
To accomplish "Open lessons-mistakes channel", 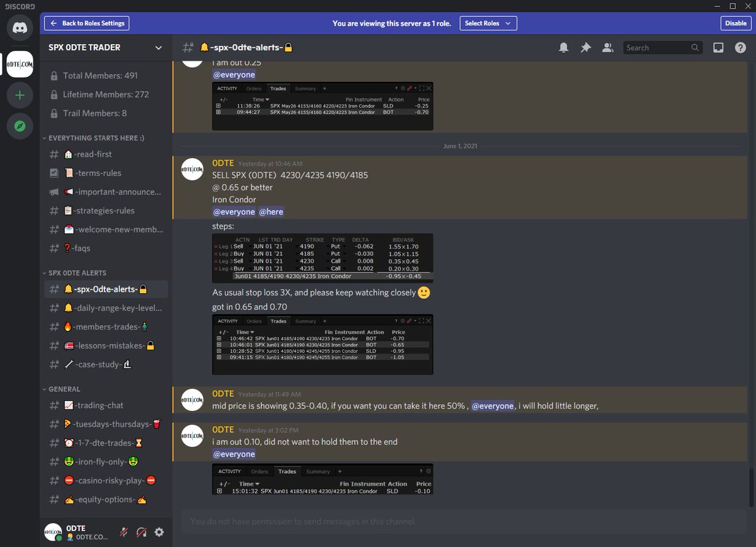I will point(106,345).
